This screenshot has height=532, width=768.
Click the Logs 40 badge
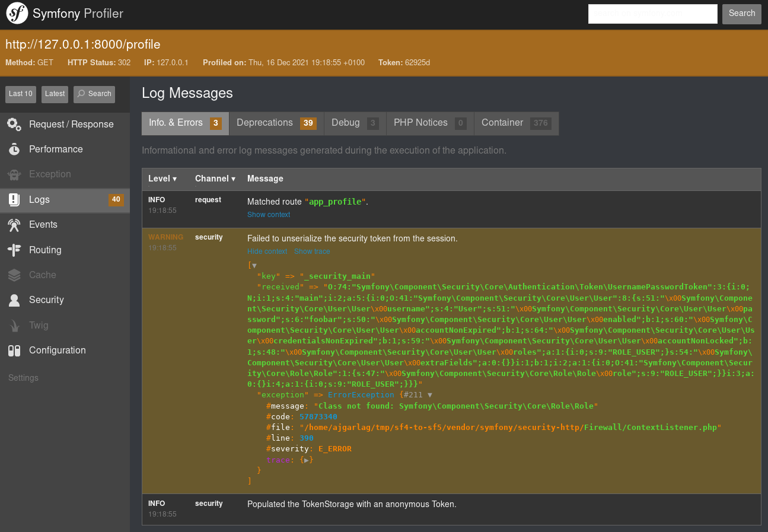[x=116, y=200]
